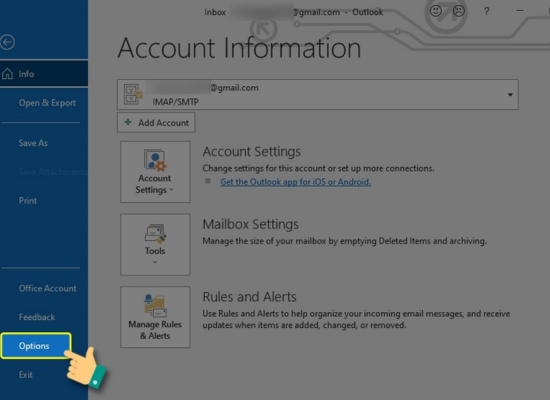The image size is (550, 400).
Task: Click the green plus icon on Add Account
Action: coord(128,122)
